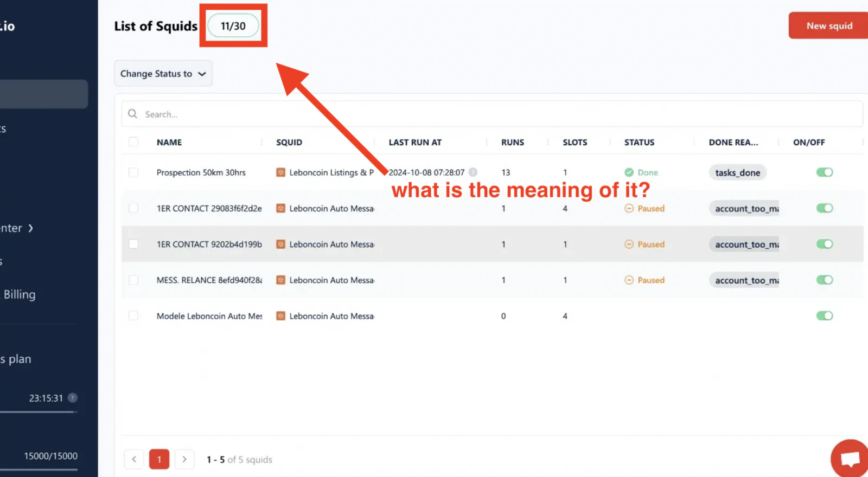Open 'MESS. RELANCE 8efd940f28' squid name

209,280
